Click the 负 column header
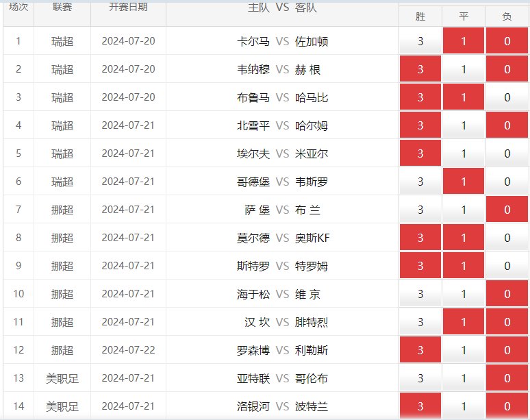Screen dimensions: 530x420 (x=507, y=16)
